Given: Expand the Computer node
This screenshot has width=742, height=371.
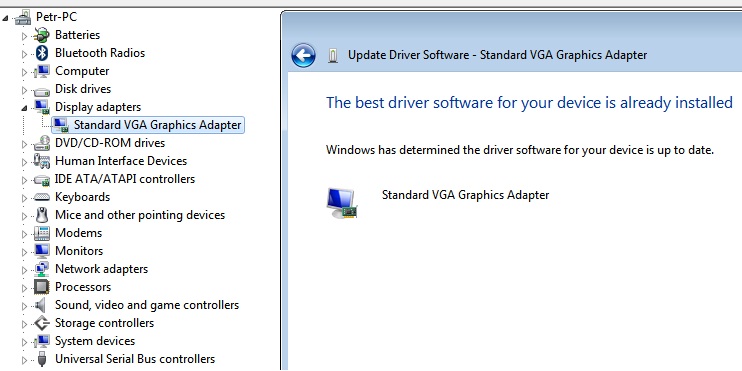Looking at the screenshot, I should tap(25, 72).
